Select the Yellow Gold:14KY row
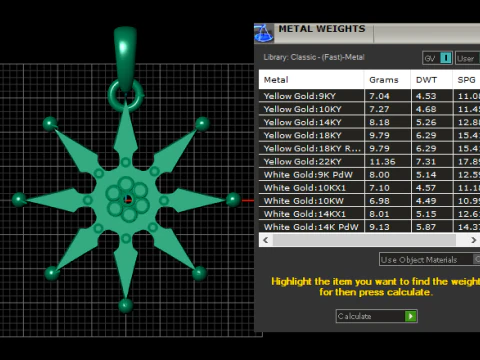 369,122
